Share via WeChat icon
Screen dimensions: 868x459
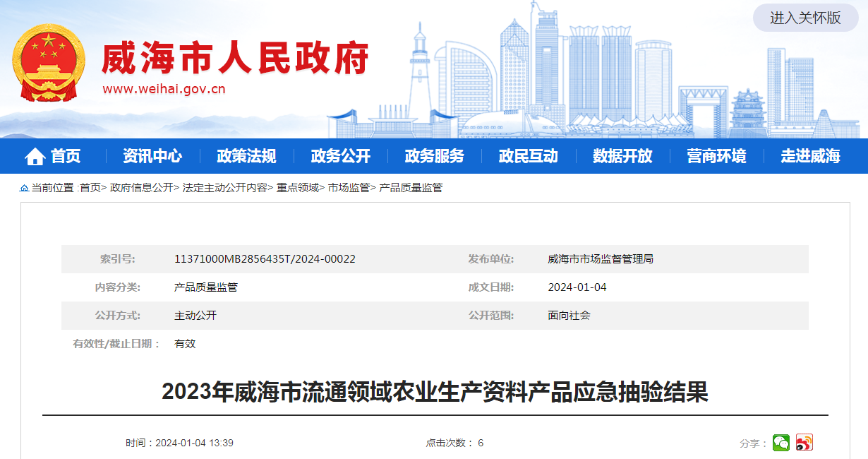click(781, 443)
